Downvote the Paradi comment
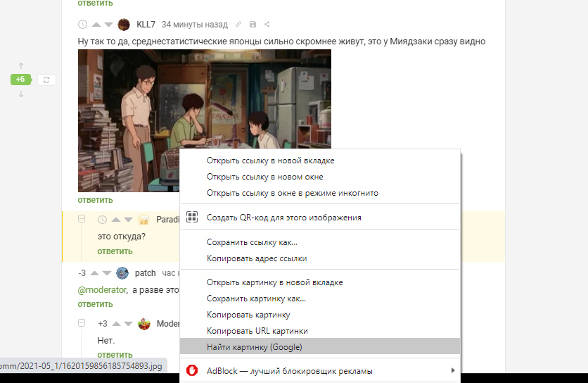Viewport: 588px width, 383px height. 128,220
